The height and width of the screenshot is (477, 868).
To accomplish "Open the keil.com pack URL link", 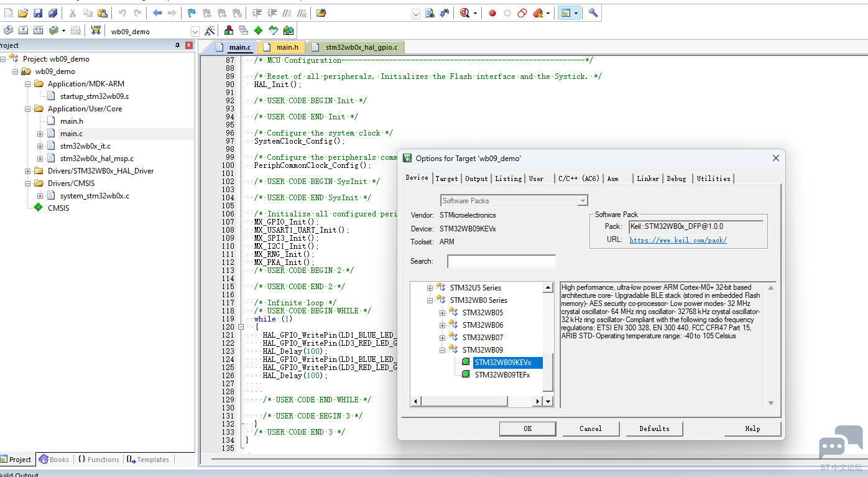I will pyautogui.click(x=678, y=240).
